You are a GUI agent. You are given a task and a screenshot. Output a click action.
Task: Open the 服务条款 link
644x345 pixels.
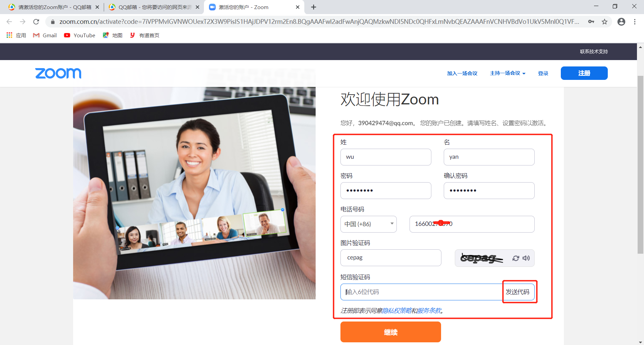point(429,311)
